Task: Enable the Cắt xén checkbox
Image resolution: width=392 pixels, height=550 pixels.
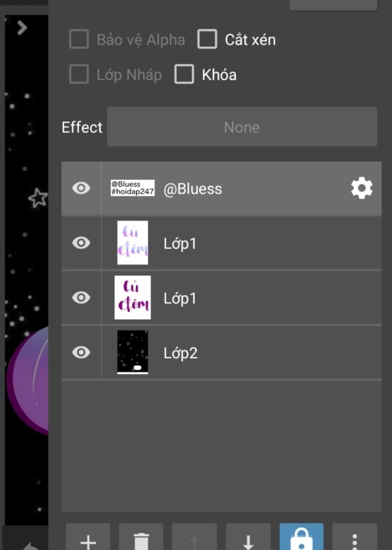Action: [x=207, y=39]
